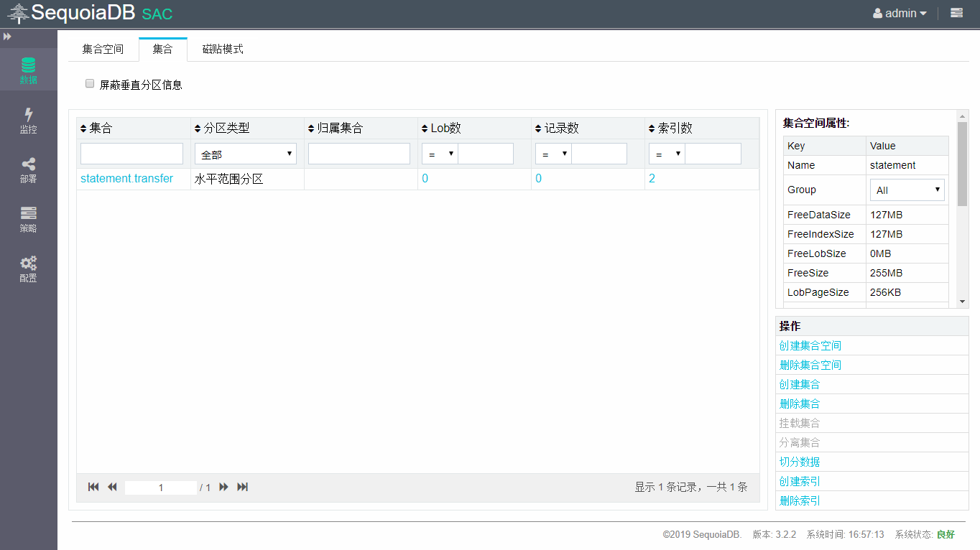Open the 监控 (Monitor) sidebar section
This screenshot has width=980, height=550.
pyautogui.click(x=28, y=120)
